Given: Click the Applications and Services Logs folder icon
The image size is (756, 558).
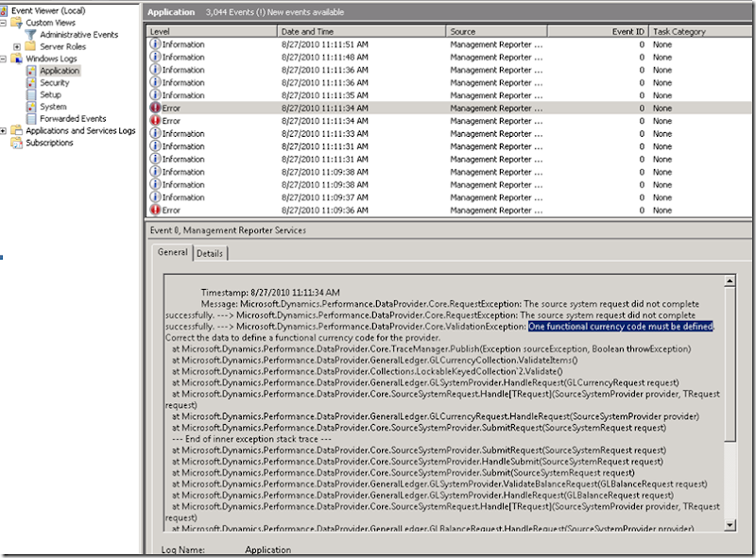Looking at the screenshot, I should click(x=16, y=130).
